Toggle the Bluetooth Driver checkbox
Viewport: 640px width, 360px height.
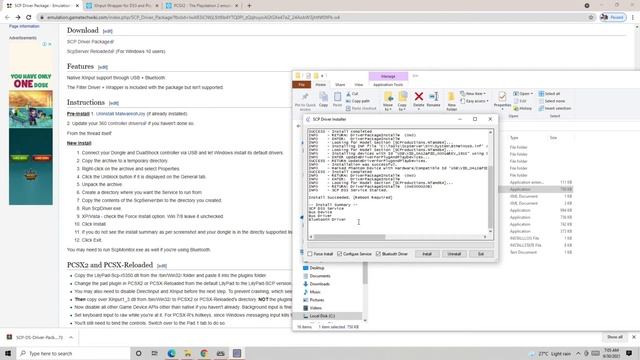coord(378,254)
